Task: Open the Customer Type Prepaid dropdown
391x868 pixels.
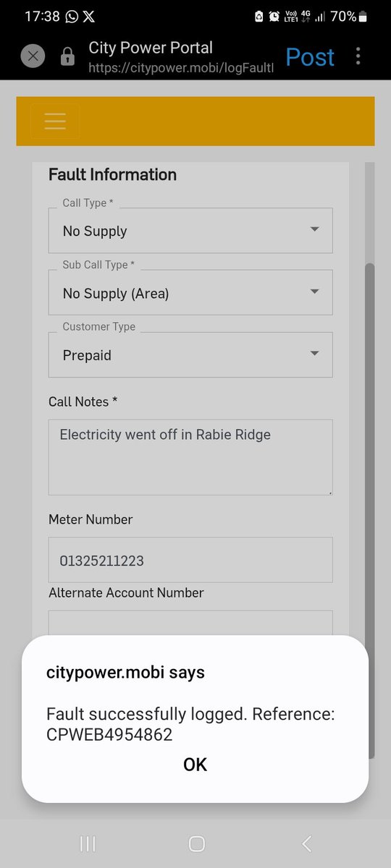Action: [x=190, y=354]
